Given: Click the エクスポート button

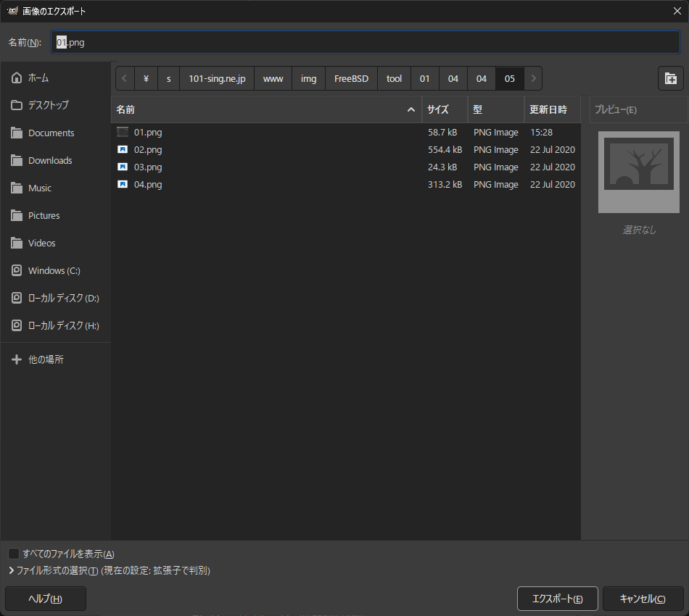Looking at the screenshot, I should 557,599.
